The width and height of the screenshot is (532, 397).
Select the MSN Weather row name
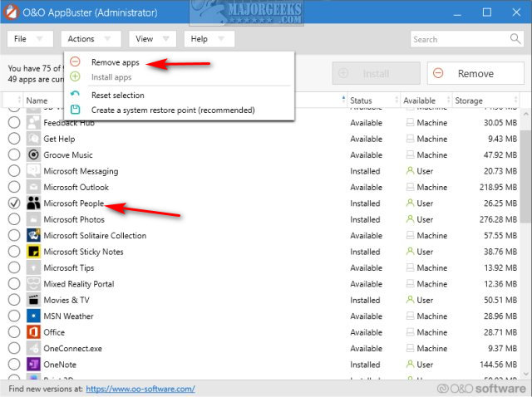tap(68, 316)
